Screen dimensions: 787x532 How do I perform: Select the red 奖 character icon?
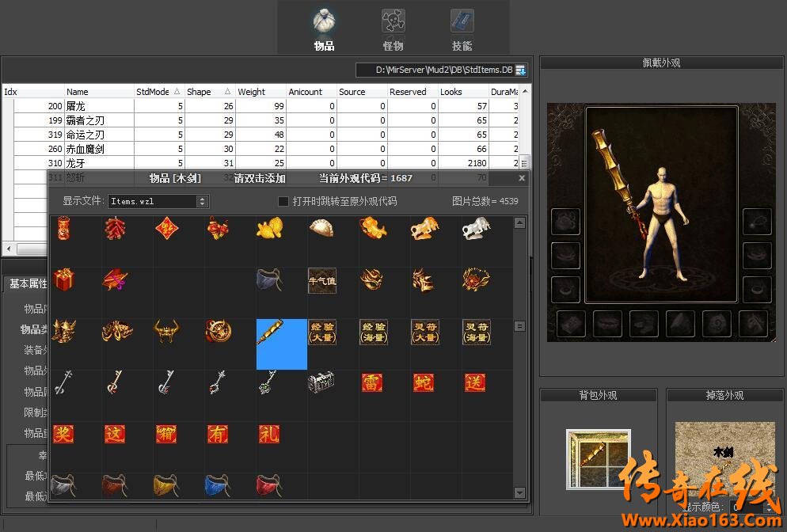[63, 434]
